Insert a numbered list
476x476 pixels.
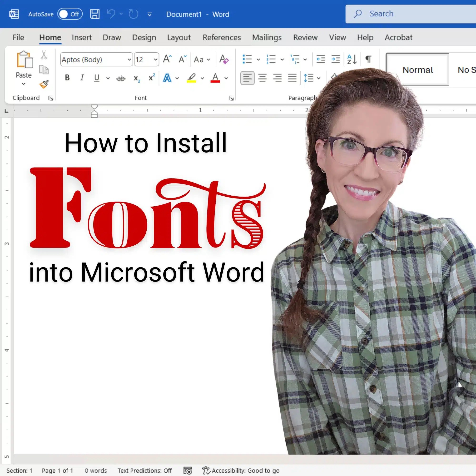point(271,59)
